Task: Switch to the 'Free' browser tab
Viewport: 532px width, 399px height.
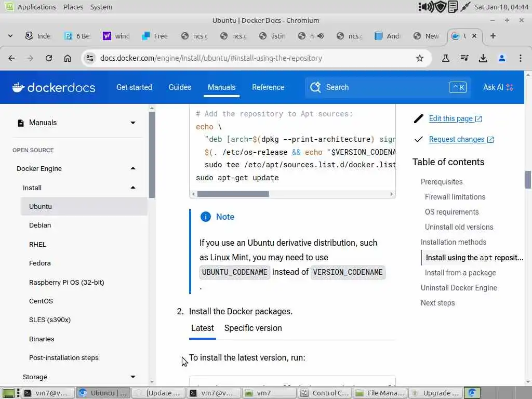Action: (155, 36)
